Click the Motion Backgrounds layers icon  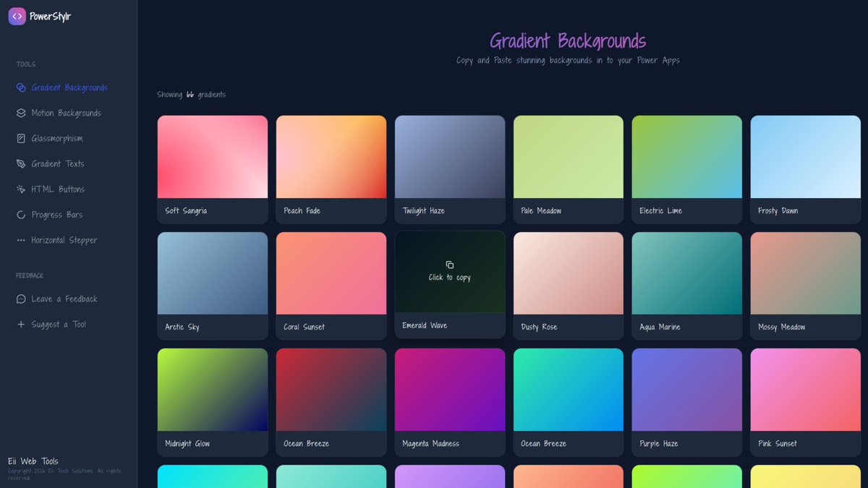coord(21,113)
